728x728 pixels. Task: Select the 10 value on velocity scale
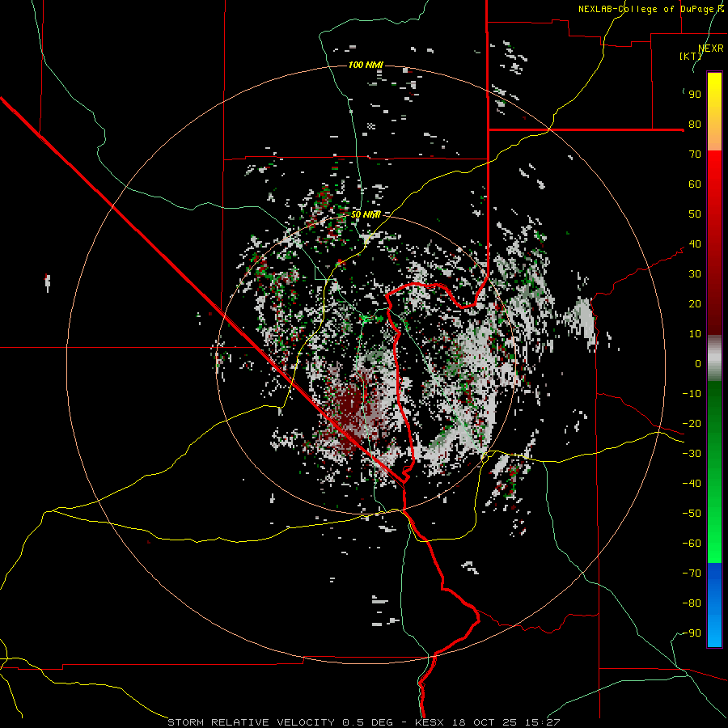[695, 334]
